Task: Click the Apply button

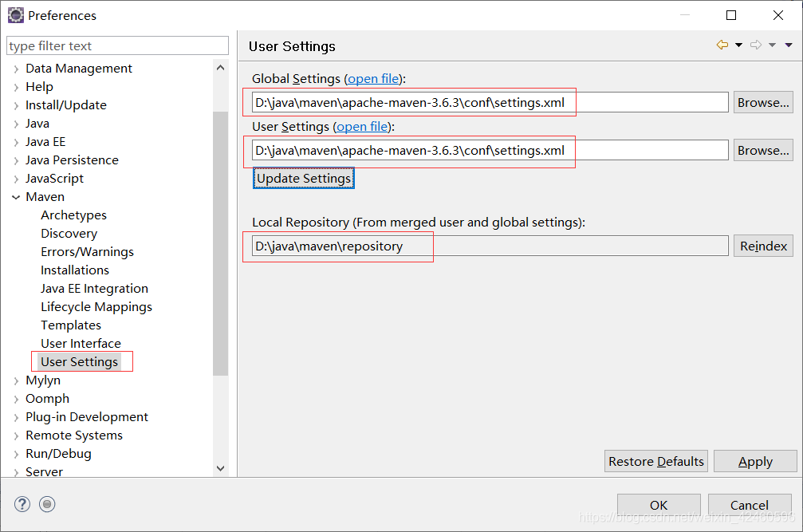Action: click(754, 461)
